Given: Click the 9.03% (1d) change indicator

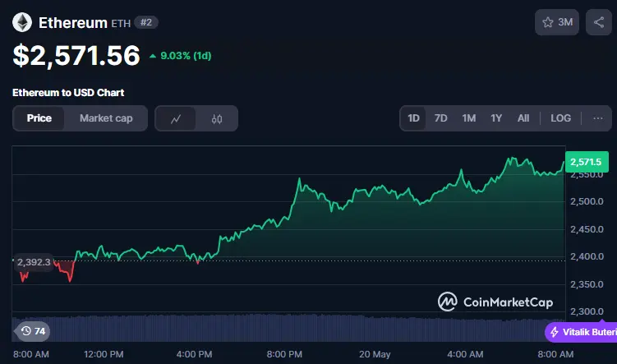Looking at the screenshot, I should 181,56.
